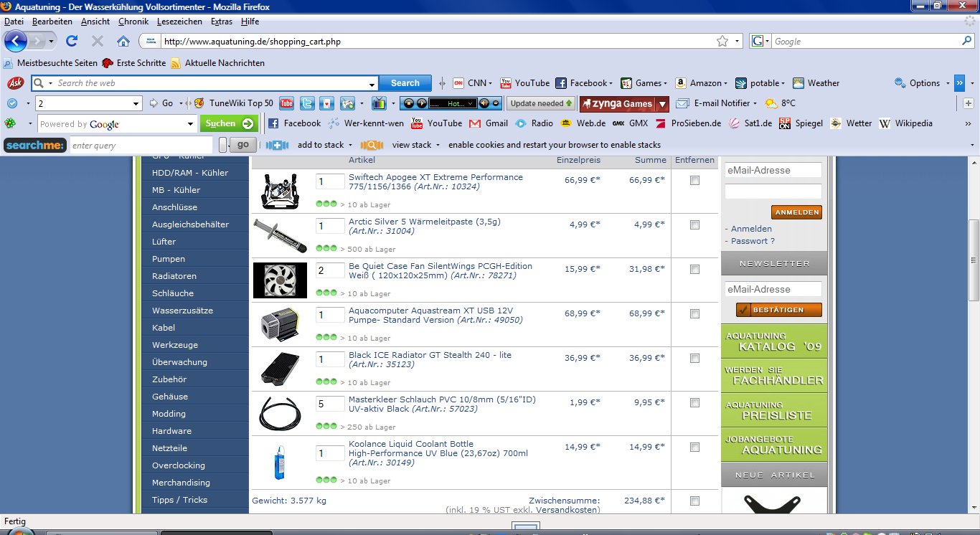Open the Gmail bookmark in the toolbar
Screen dimensions: 980x535
click(x=489, y=123)
